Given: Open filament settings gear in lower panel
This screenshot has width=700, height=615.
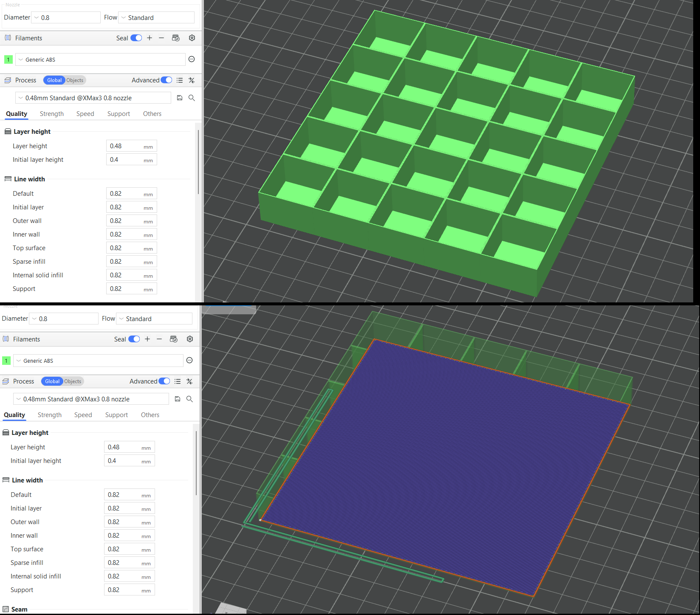Looking at the screenshot, I should [x=190, y=339].
